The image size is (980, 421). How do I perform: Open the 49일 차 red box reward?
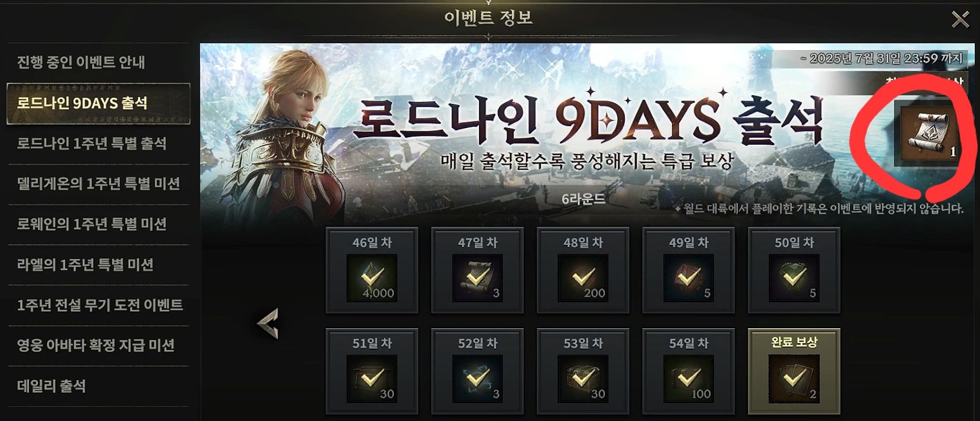(689, 278)
